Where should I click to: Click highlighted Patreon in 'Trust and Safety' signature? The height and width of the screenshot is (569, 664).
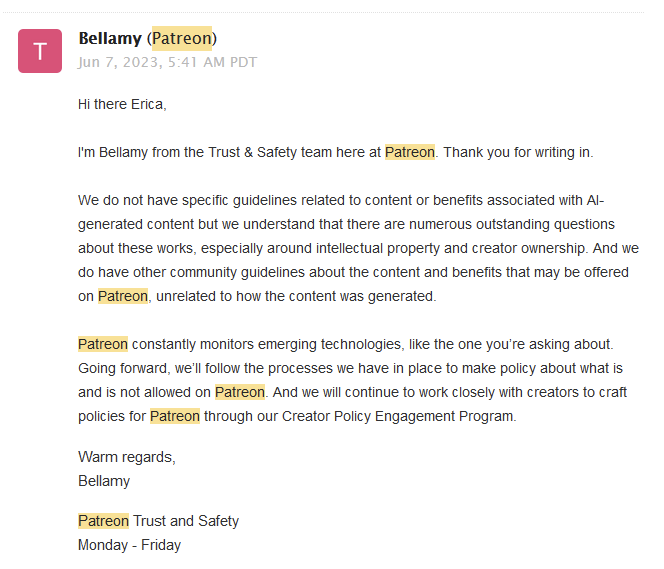click(x=103, y=521)
